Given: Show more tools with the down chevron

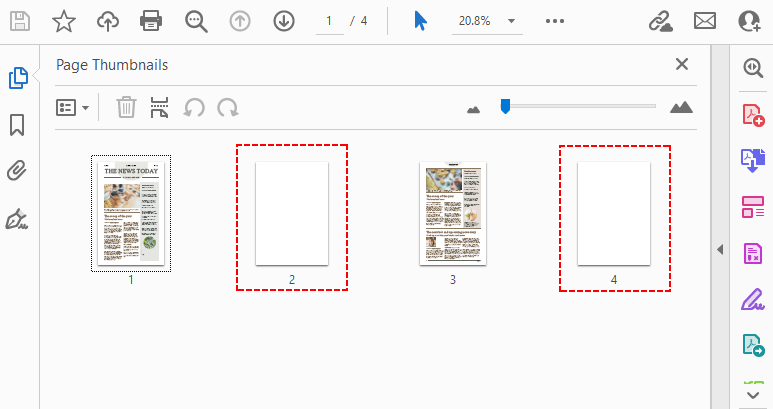Looking at the screenshot, I should point(753,395).
